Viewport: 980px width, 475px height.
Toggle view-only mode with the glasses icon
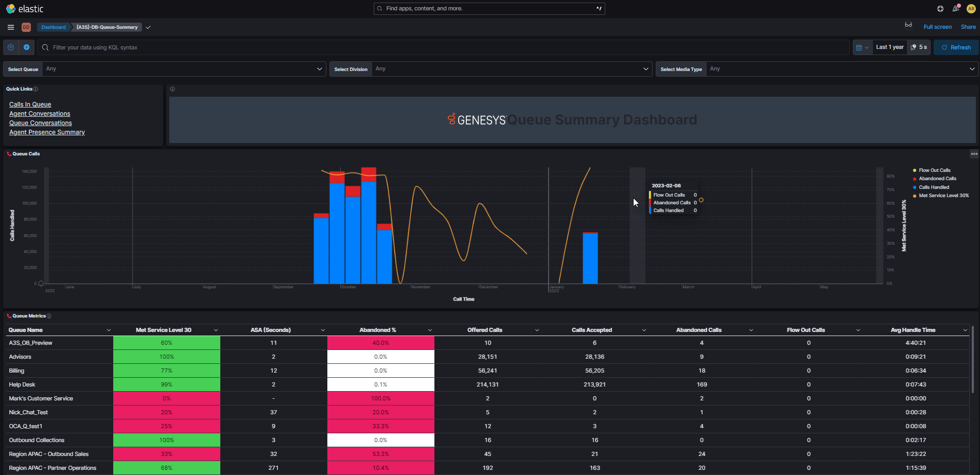coord(908,25)
